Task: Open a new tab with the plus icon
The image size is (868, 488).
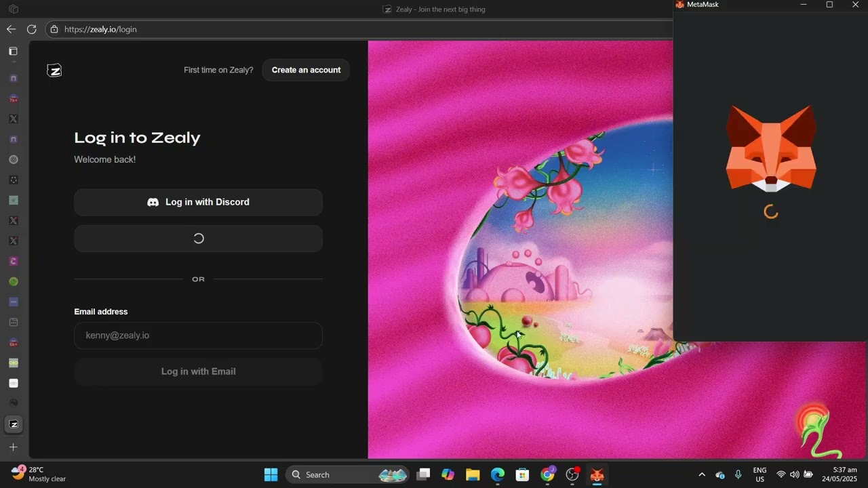Action: [13, 447]
